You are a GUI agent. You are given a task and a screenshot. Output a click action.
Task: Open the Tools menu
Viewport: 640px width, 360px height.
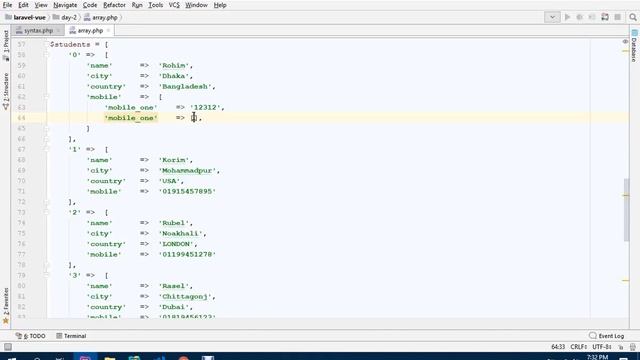[x=156, y=5]
